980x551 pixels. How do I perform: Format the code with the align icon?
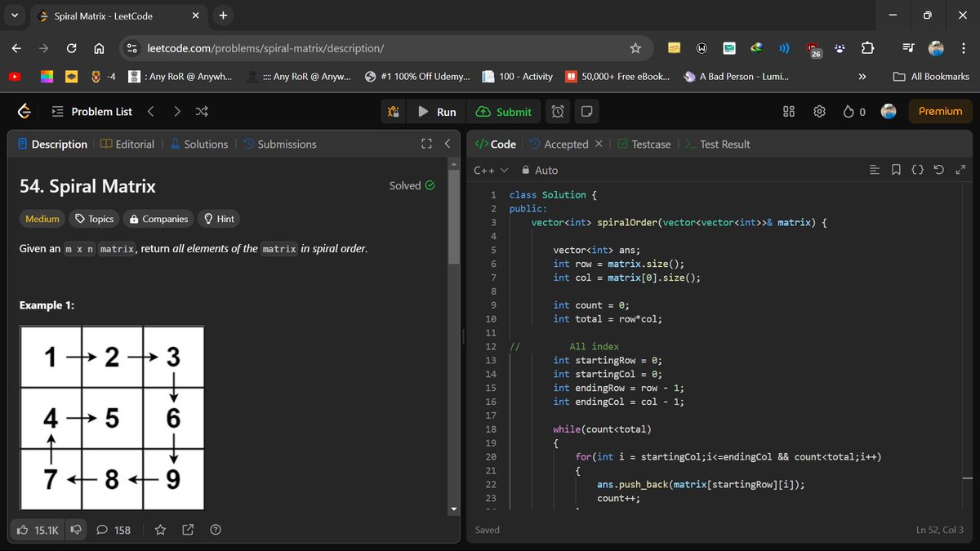(x=875, y=170)
